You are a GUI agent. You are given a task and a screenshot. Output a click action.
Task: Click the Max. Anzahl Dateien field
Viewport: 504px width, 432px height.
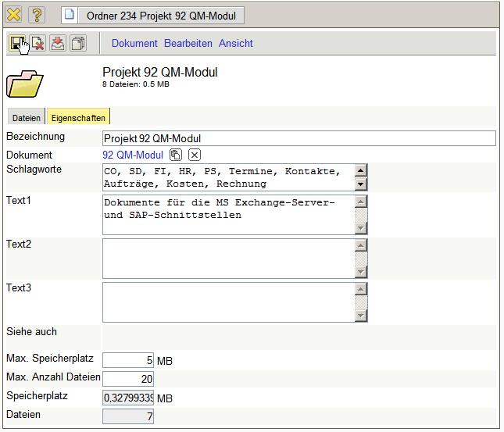pyautogui.click(x=128, y=379)
